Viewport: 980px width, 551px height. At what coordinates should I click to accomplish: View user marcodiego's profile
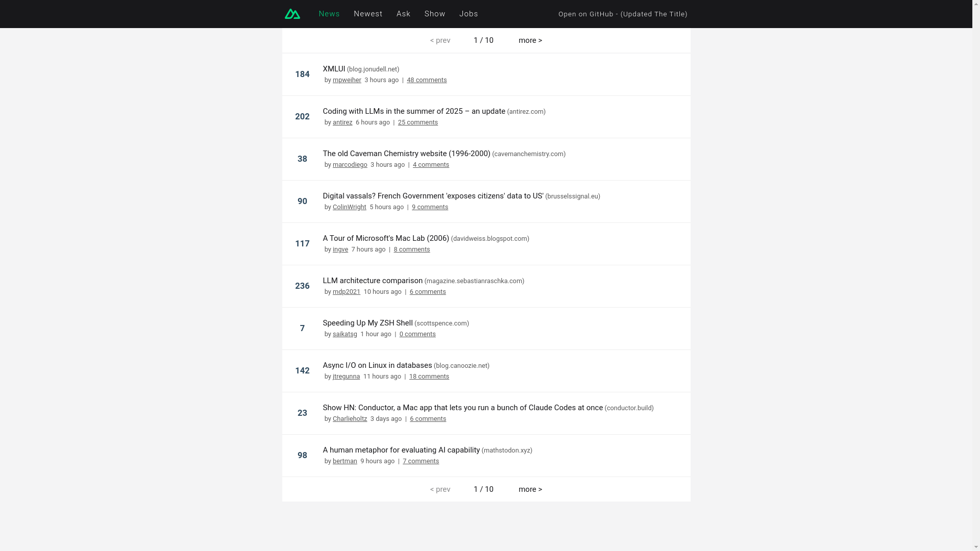tap(350, 165)
